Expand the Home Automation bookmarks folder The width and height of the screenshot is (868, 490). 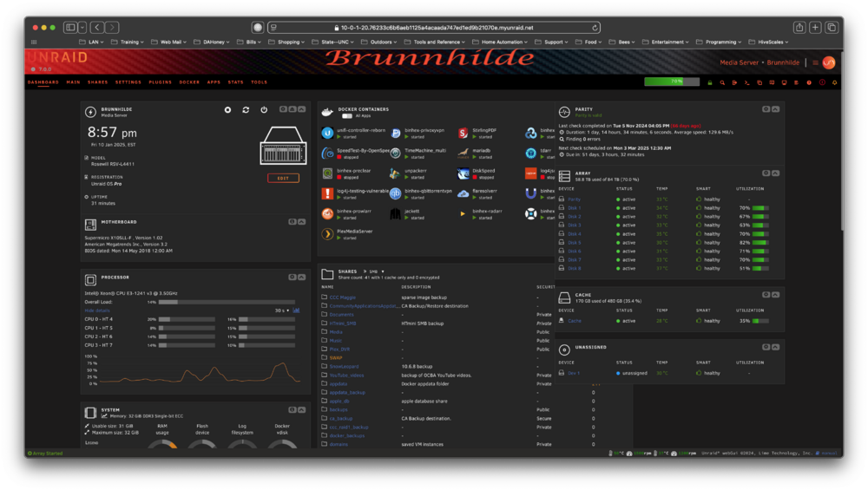click(501, 42)
